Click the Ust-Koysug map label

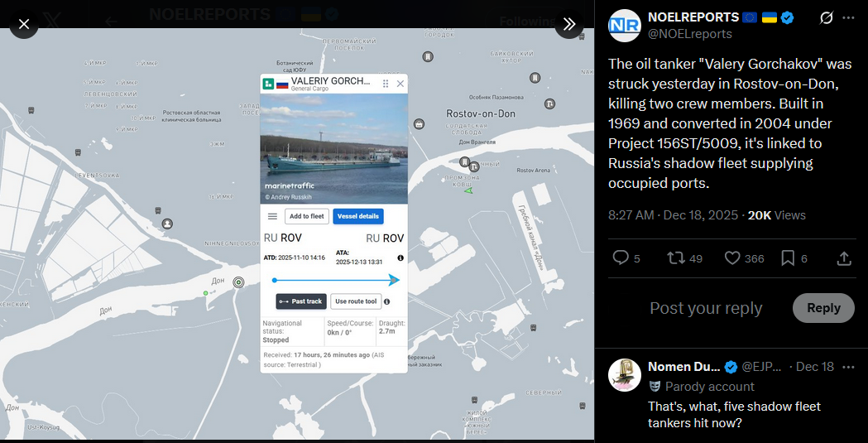[x=43, y=427]
